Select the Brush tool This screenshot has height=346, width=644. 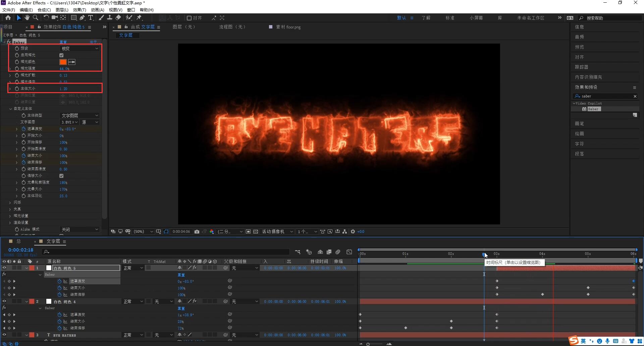pyautogui.click(x=101, y=18)
